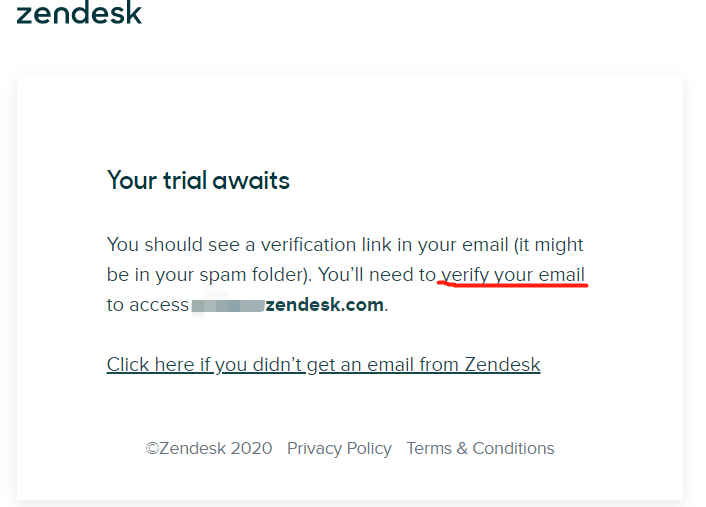Click the 'Your trial awaits' heading

click(198, 181)
